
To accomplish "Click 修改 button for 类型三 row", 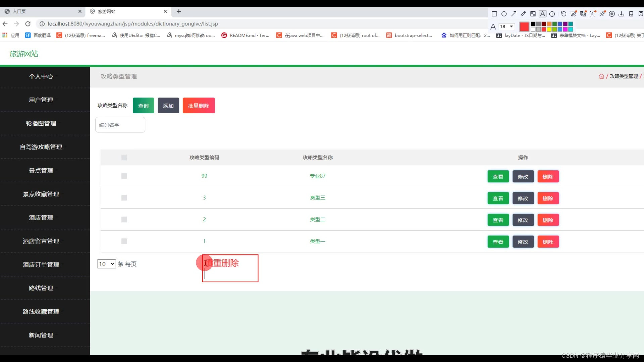I will point(523,198).
